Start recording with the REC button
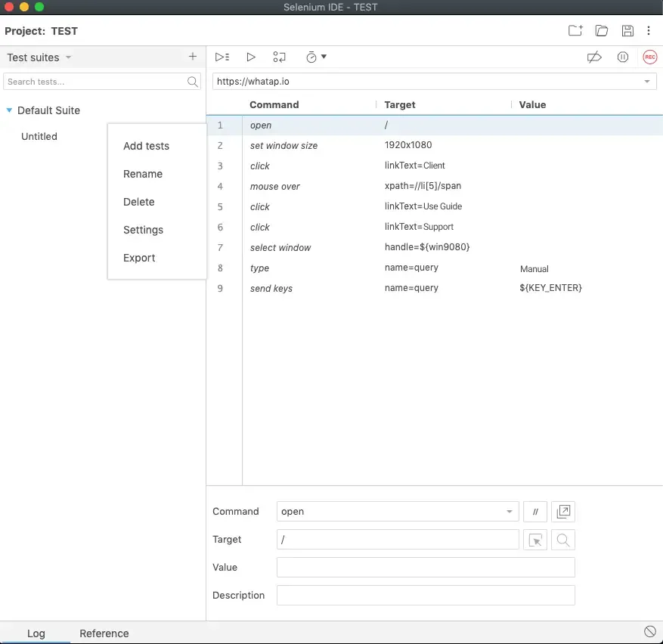The image size is (663, 644). [650, 57]
